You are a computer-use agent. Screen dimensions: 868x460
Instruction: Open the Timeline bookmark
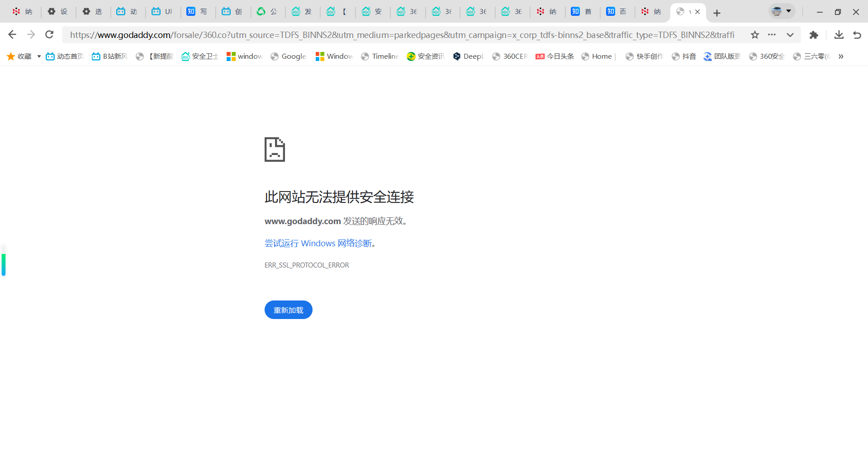[379, 56]
